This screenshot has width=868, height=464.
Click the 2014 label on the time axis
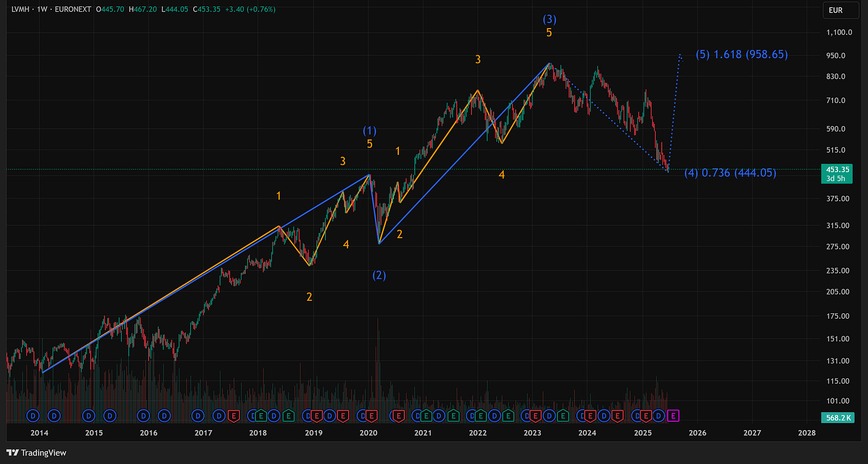[39, 433]
